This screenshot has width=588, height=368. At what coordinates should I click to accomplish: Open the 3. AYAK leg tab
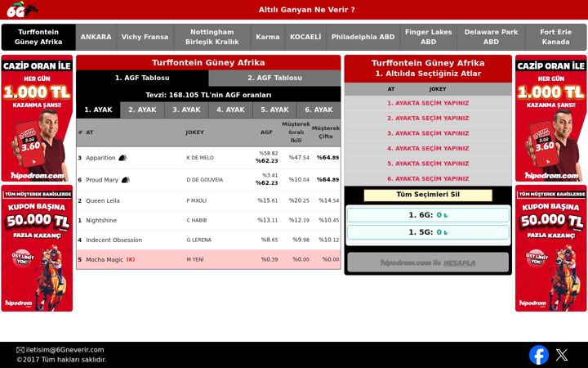point(186,110)
